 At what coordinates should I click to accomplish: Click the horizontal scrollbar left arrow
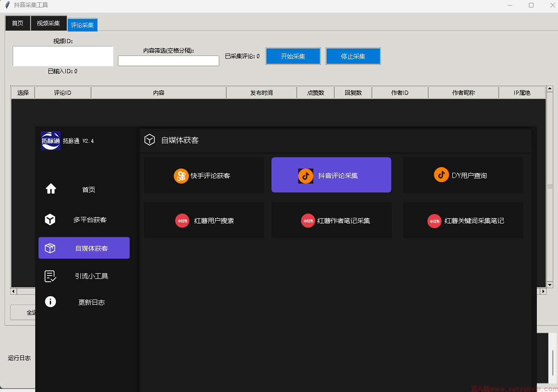pos(14,292)
